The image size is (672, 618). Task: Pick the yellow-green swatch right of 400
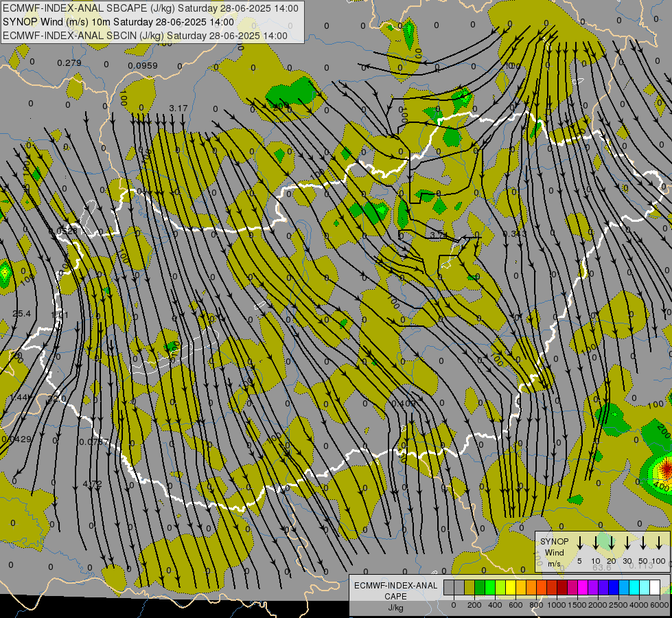click(500, 588)
